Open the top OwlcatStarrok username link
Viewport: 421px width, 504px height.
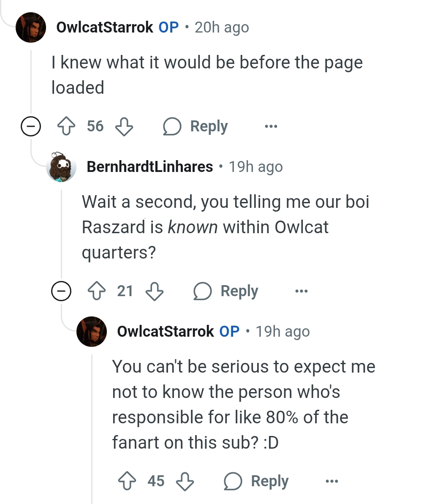[x=104, y=27]
